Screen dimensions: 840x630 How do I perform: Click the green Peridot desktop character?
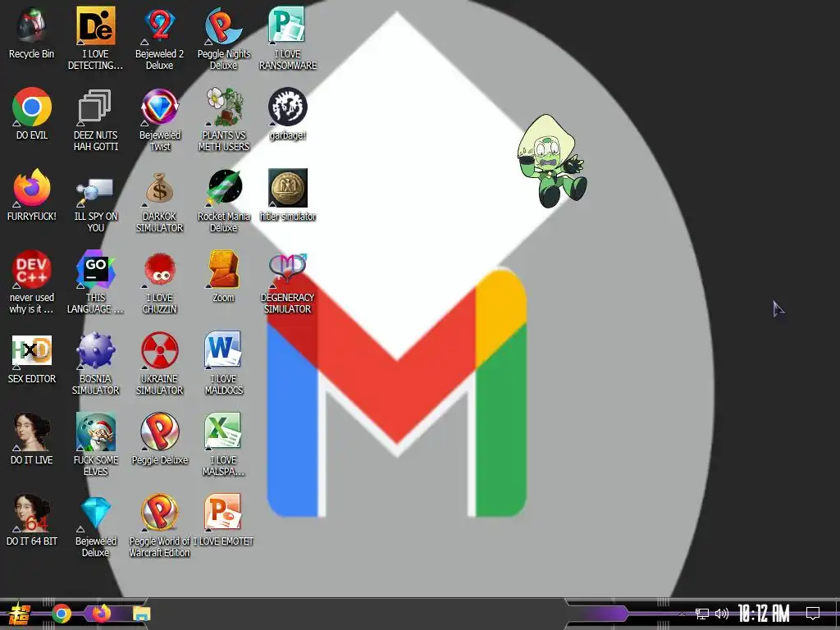point(552,161)
